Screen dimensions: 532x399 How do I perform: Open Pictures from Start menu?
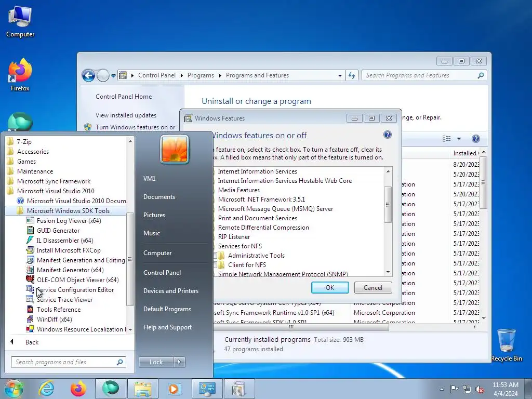point(154,215)
